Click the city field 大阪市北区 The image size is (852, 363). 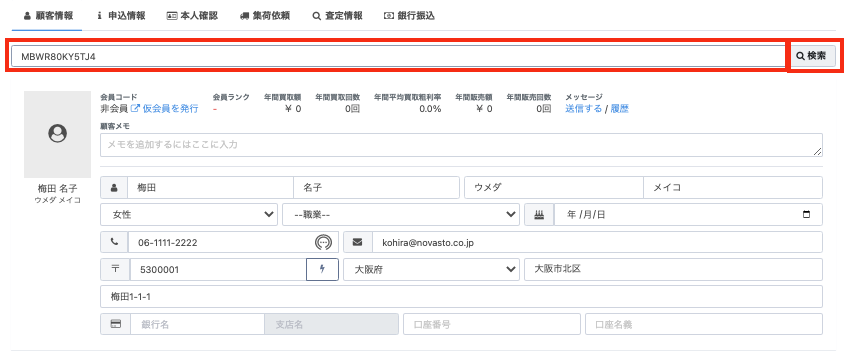tap(673, 269)
